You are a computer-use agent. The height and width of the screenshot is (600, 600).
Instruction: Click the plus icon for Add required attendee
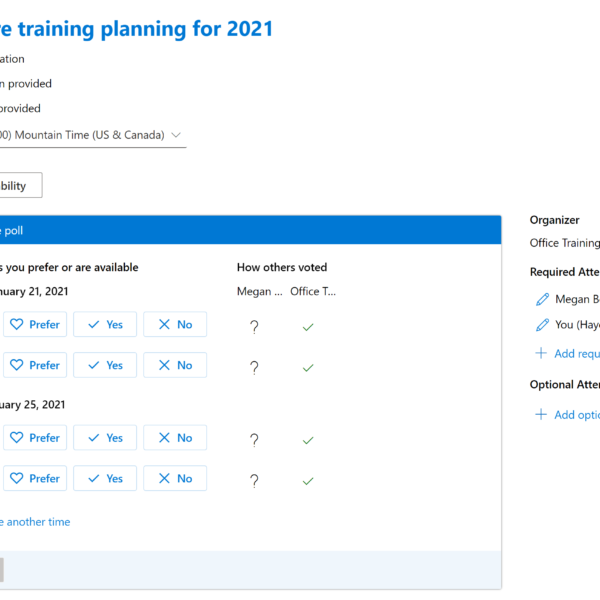[x=541, y=353]
